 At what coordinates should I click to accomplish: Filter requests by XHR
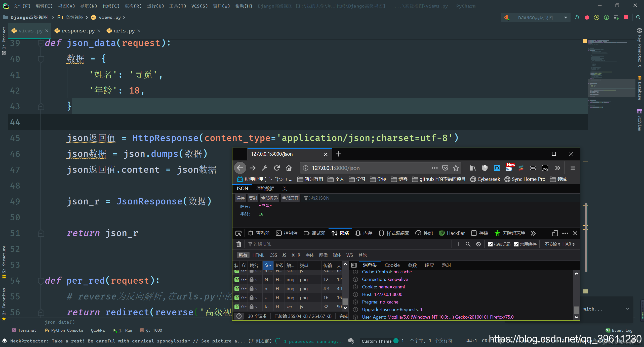[296, 255]
